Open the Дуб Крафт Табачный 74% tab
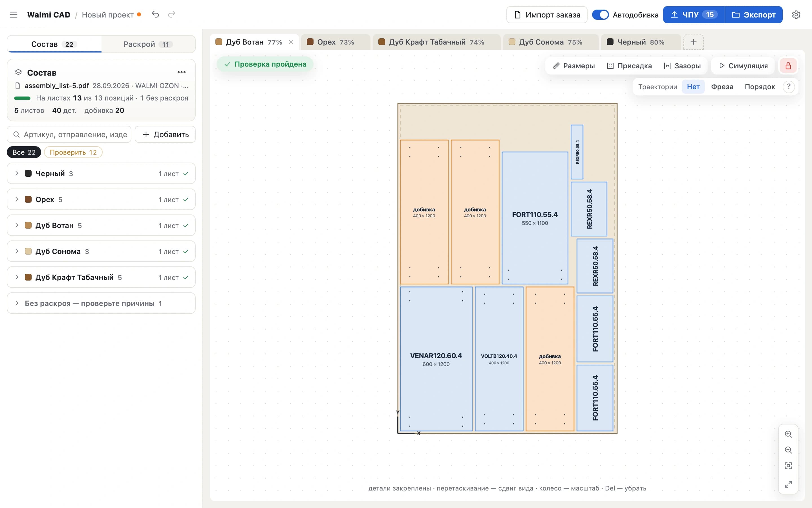 436,42
